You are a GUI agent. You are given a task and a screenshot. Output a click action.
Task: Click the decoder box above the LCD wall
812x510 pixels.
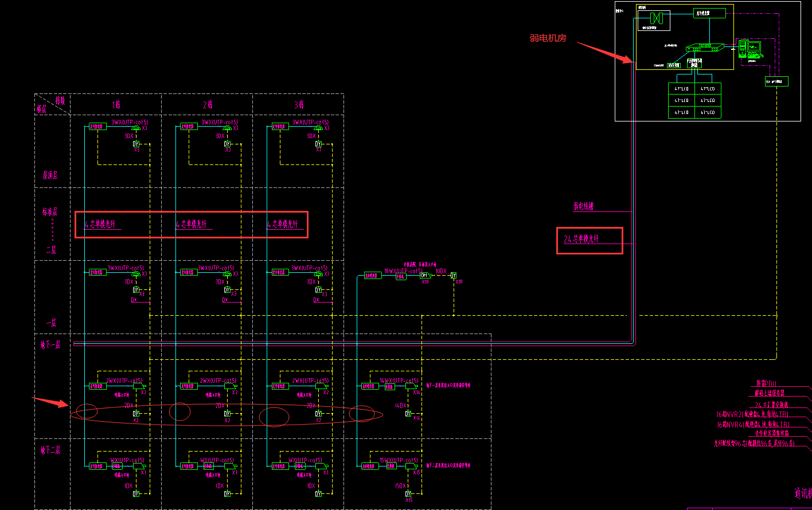694,63
